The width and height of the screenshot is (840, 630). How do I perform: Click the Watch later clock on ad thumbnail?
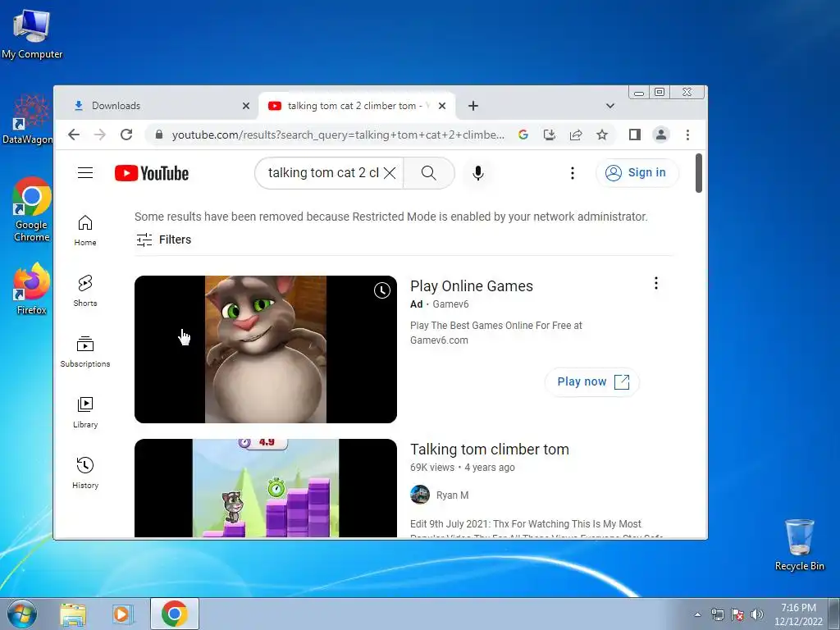[x=382, y=291]
